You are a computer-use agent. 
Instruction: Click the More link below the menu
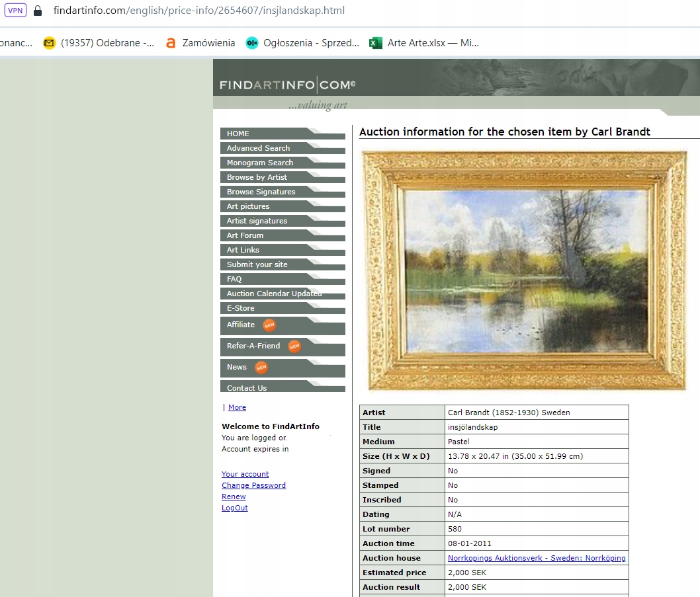pyautogui.click(x=237, y=407)
